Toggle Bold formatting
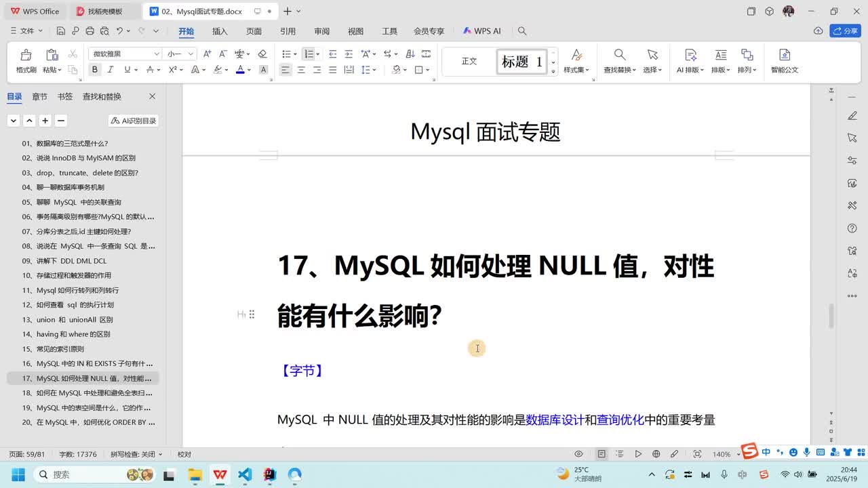The height and width of the screenshot is (488, 868). [95, 70]
